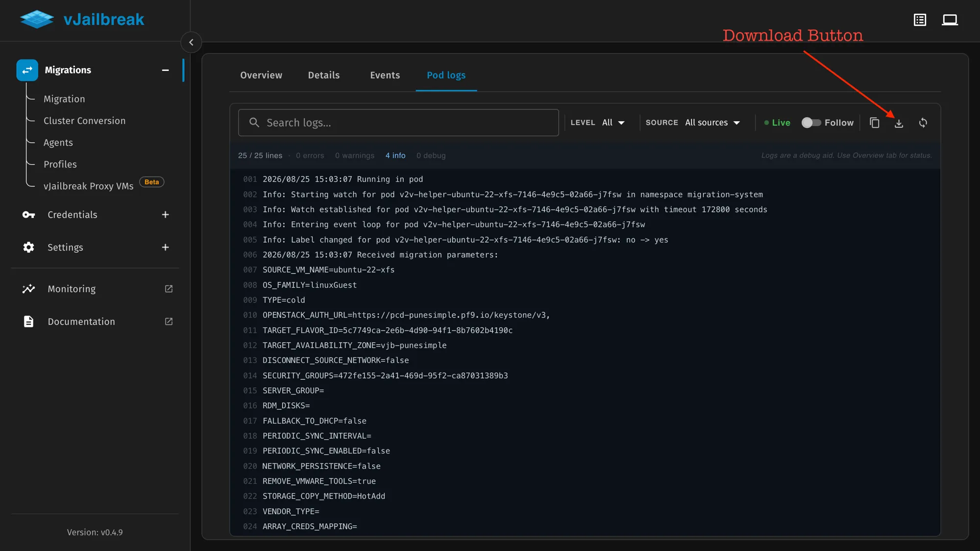Filter by the 0 warnings count

(355, 155)
